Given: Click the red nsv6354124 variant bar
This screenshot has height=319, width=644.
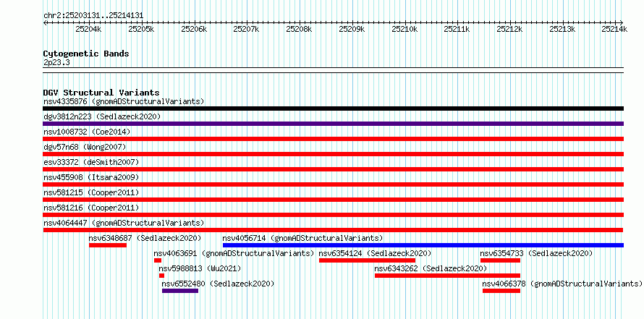Looking at the screenshot, I should click(367, 260).
